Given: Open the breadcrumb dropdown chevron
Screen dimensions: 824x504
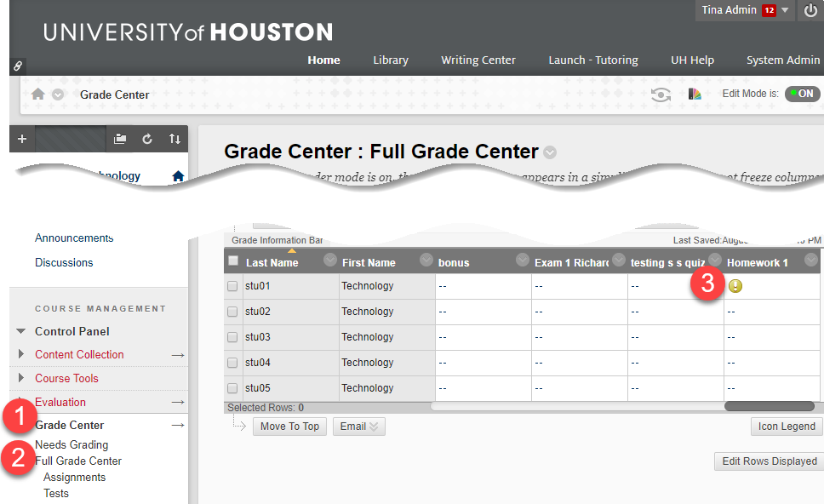Looking at the screenshot, I should point(58,94).
